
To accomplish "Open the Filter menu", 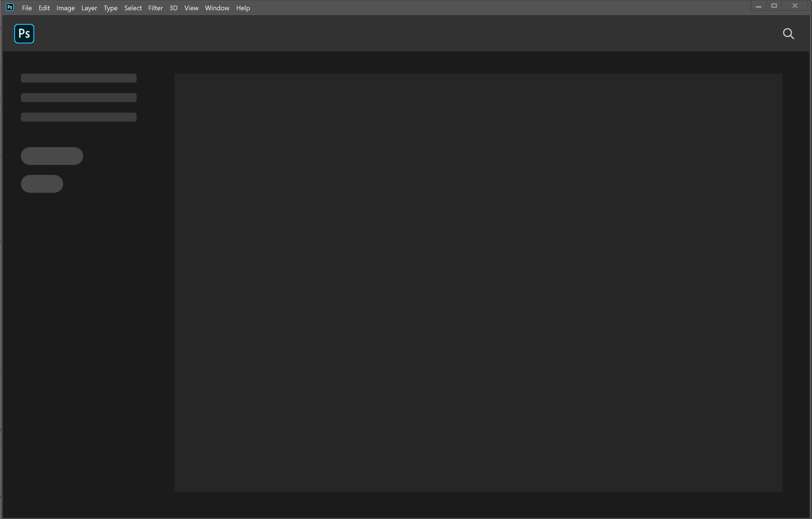I will coord(156,8).
